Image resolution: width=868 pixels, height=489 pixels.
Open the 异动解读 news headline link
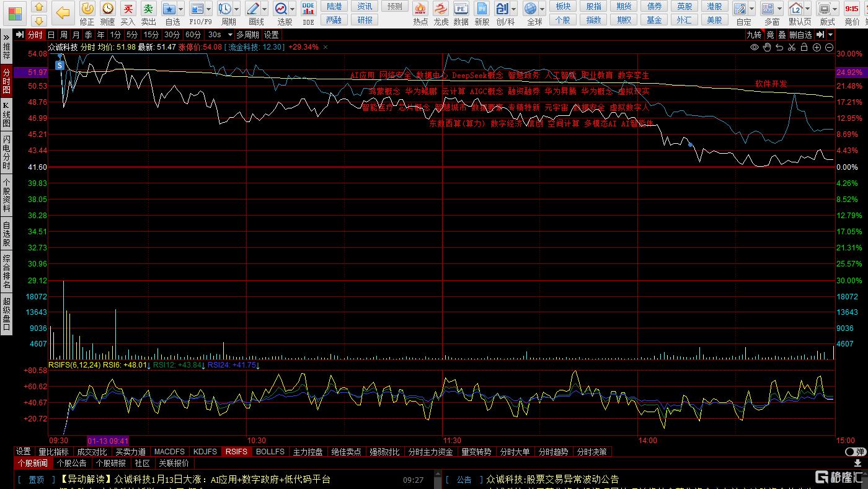pyautogui.click(x=195, y=479)
